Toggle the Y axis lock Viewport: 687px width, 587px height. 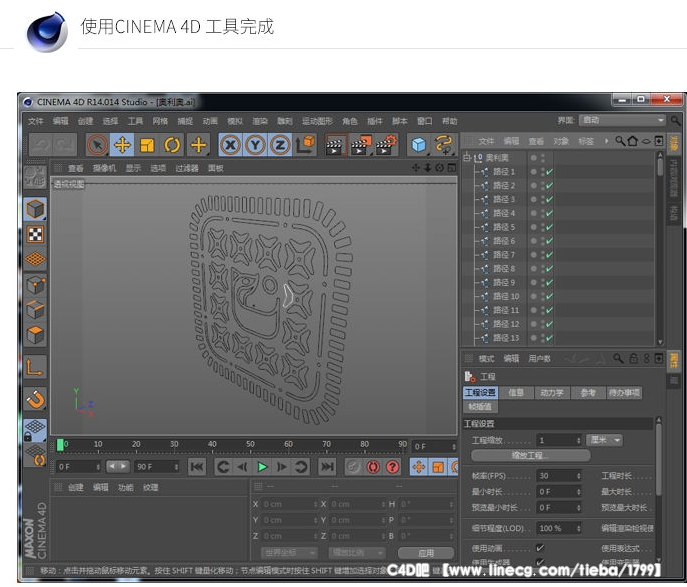click(255, 145)
